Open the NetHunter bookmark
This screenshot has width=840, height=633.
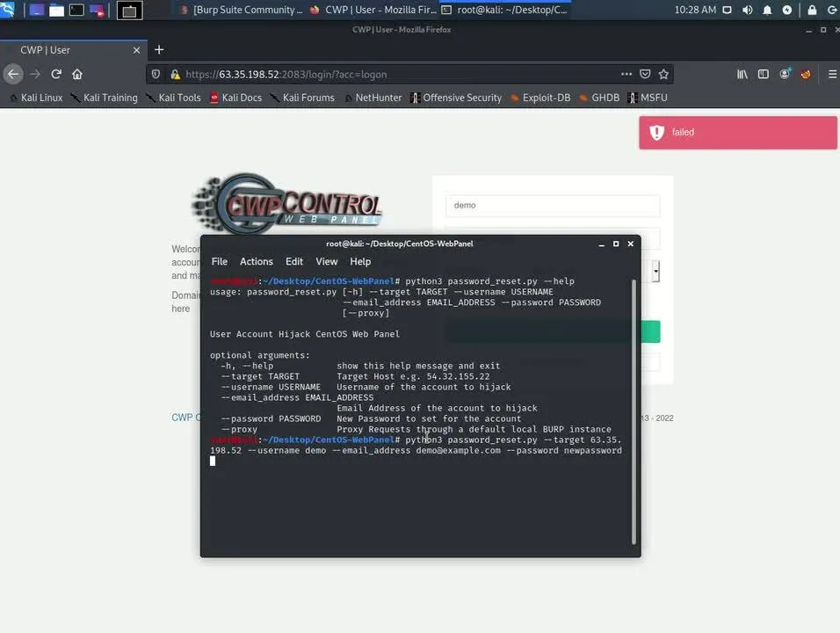(373, 98)
